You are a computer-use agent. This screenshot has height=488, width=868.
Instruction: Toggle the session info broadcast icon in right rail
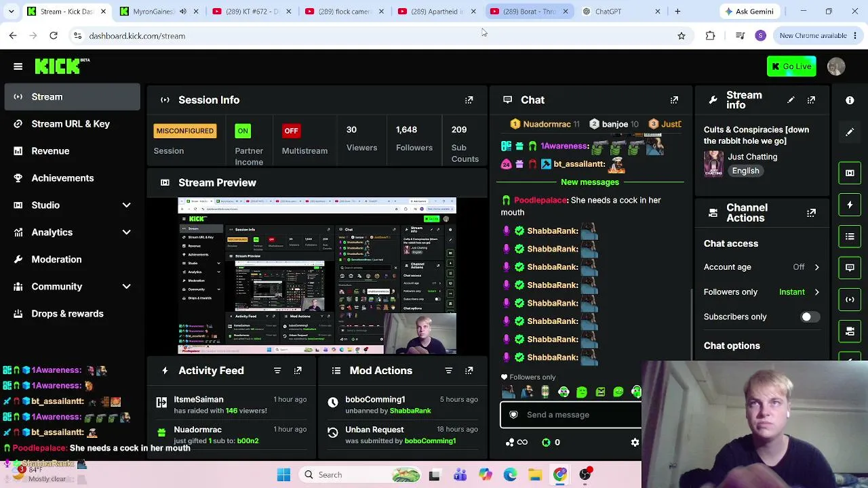click(850, 300)
